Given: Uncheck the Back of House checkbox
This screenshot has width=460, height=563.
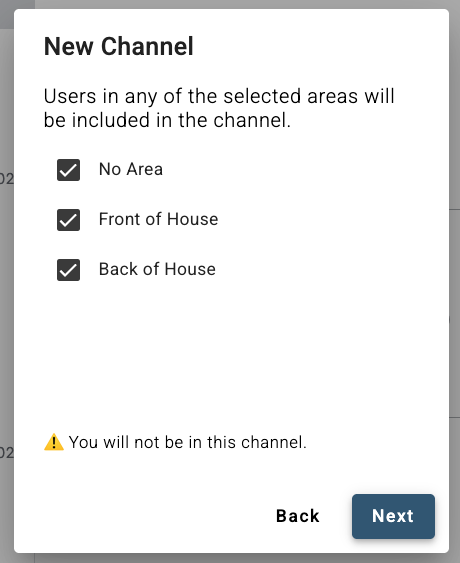Looking at the screenshot, I should (68, 270).
